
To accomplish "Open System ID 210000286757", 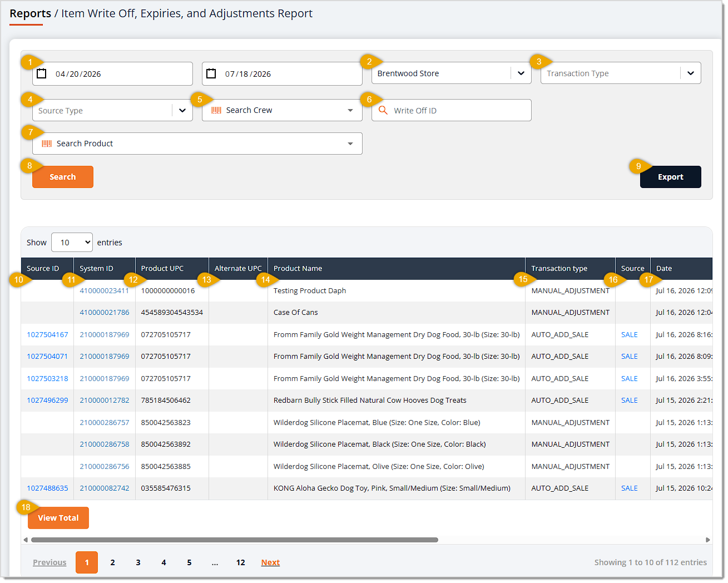I will pyautogui.click(x=104, y=422).
